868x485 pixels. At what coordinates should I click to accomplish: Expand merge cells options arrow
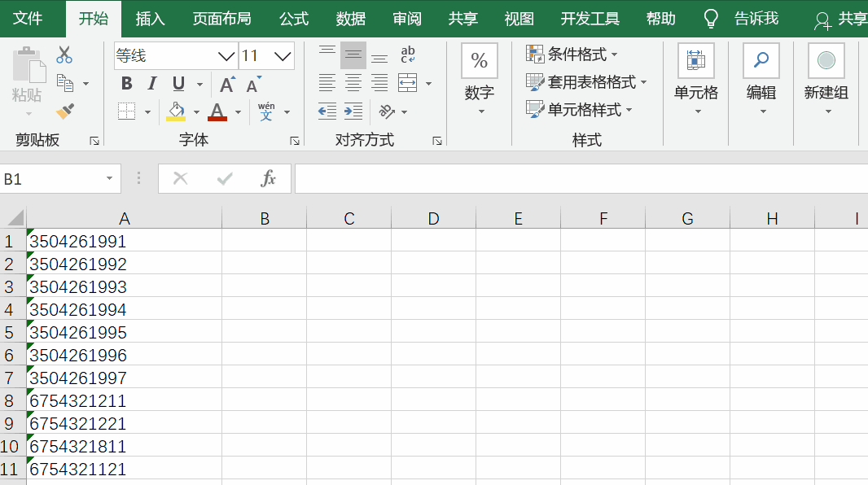[428, 84]
